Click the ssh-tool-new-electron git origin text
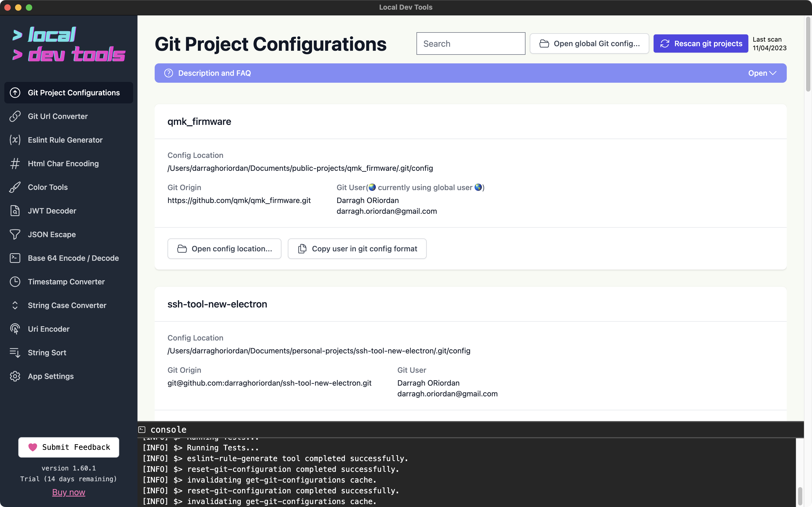 click(270, 383)
